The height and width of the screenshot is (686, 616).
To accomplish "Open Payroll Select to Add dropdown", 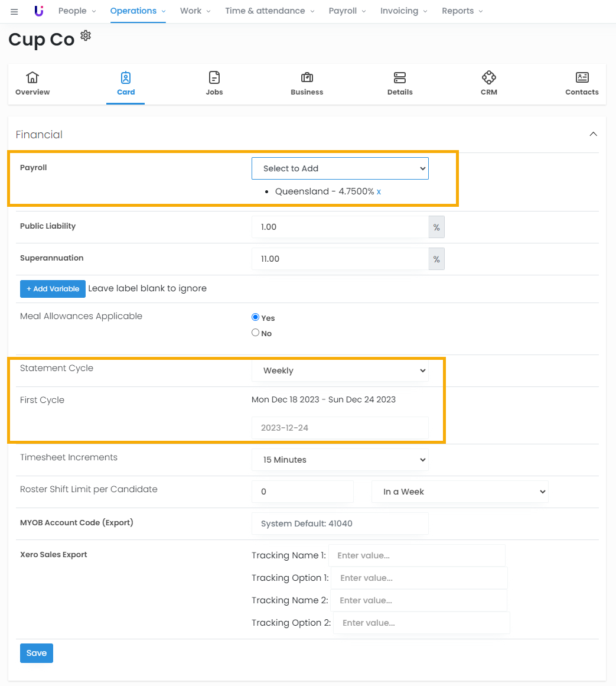I will 340,168.
